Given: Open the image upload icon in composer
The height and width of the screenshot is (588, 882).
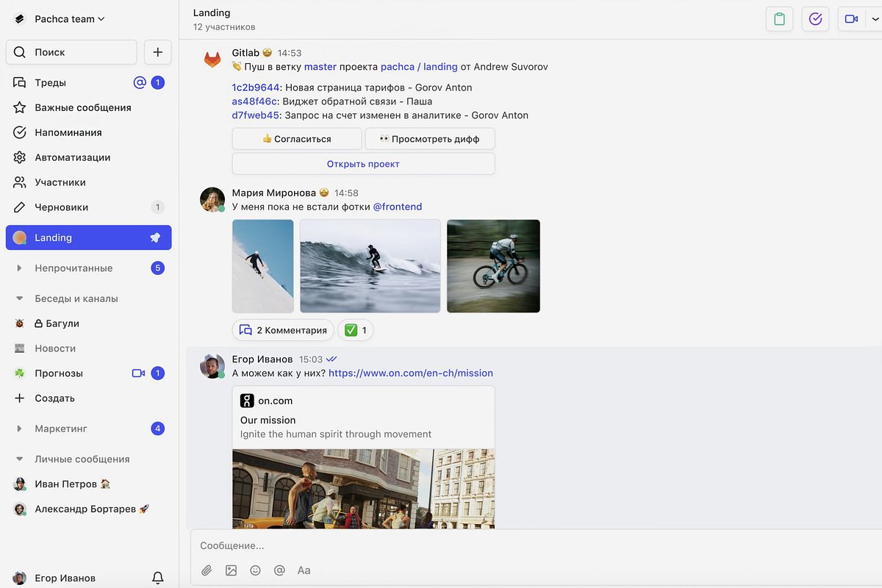Looking at the screenshot, I should click(x=231, y=570).
